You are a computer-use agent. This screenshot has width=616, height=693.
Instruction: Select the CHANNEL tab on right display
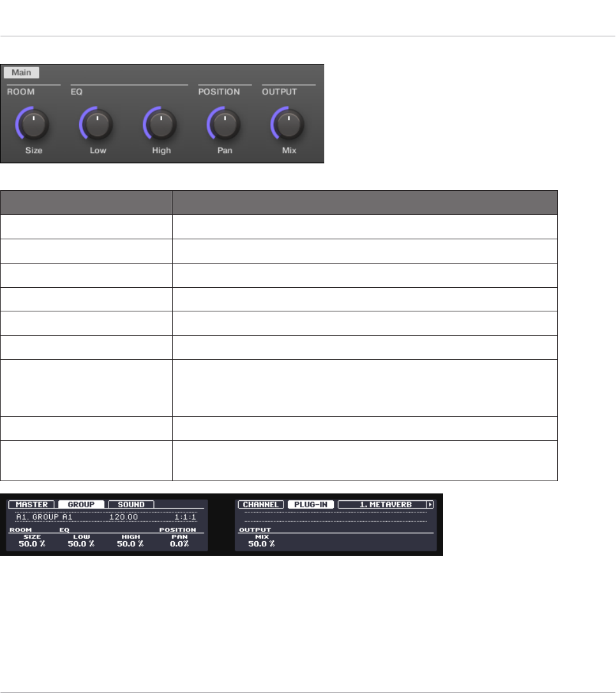pos(260,504)
